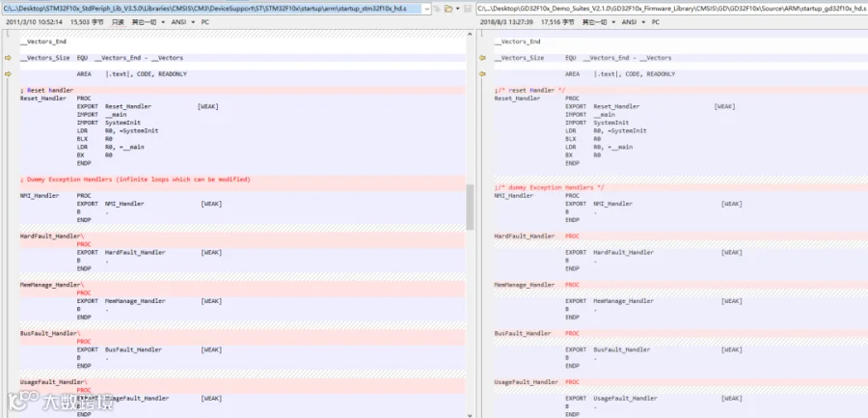This screenshot has height=418, width=868.
Task: Click '__Vectors_End' line in left pane
Action: (43, 42)
